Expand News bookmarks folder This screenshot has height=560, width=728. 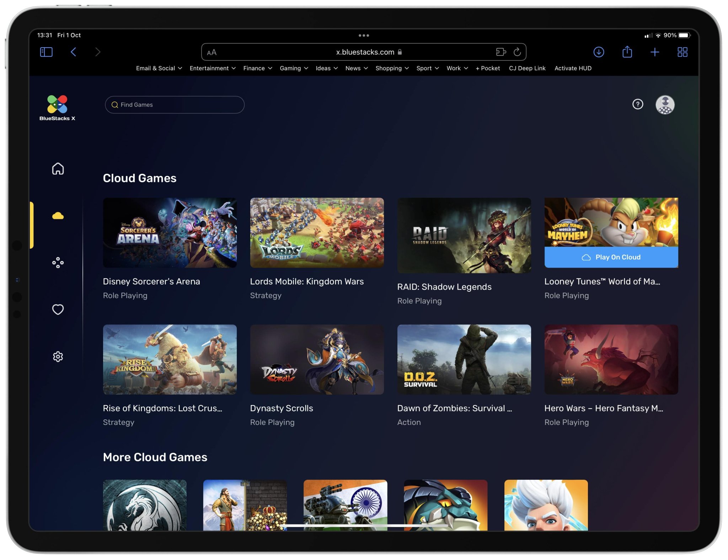coord(357,68)
